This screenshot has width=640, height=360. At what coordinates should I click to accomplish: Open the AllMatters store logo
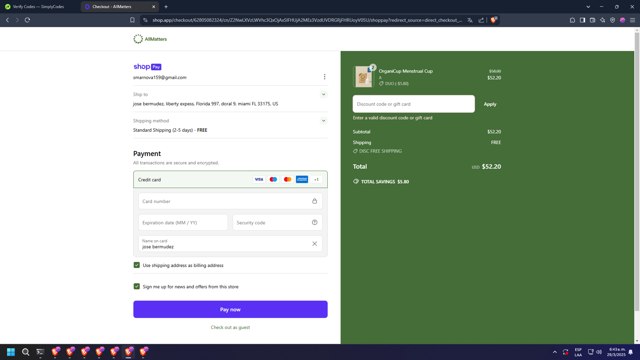150,39
